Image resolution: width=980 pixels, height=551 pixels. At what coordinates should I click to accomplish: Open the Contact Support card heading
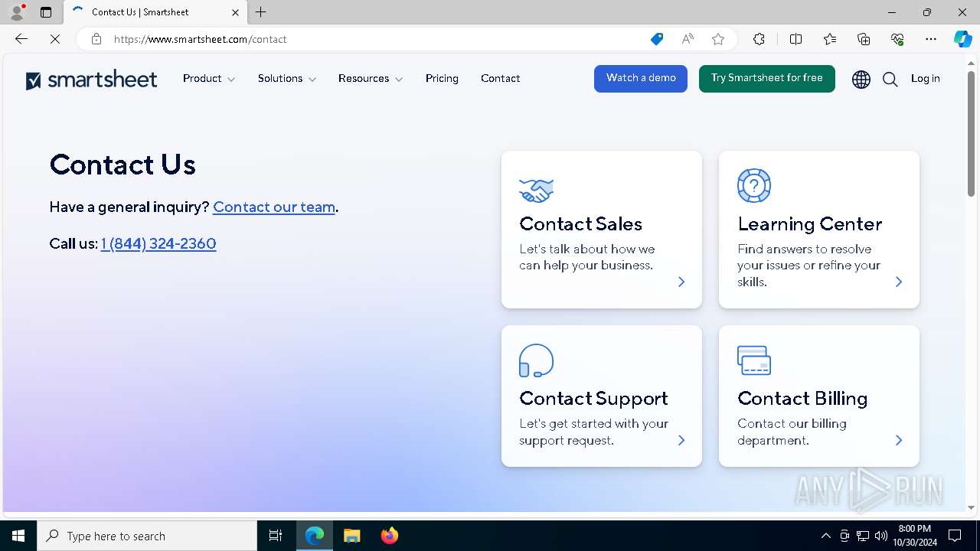(x=594, y=399)
